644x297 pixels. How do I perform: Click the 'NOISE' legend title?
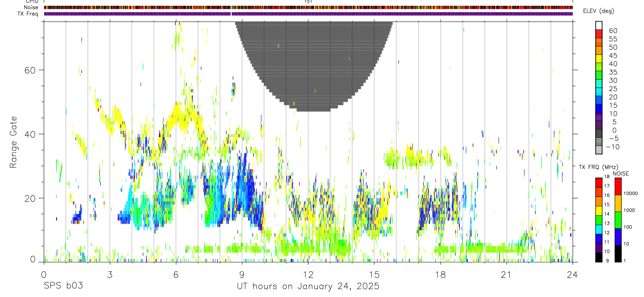(x=620, y=173)
